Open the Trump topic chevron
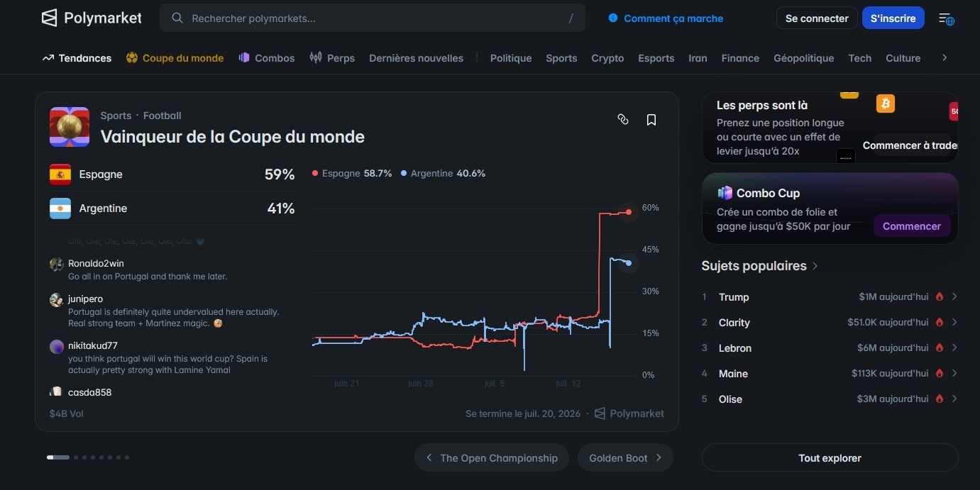This screenshot has height=490, width=980. coord(954,297)
